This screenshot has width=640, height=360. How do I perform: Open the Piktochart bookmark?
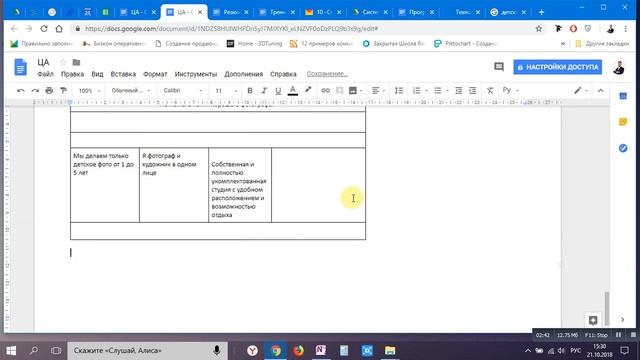tap(466, 44)
